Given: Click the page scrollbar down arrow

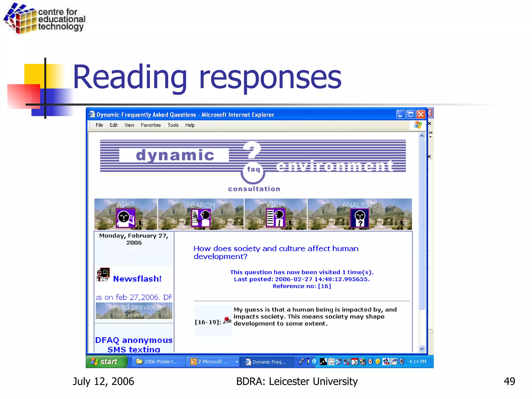Looking at the screenshot, I should coord(422,349).
